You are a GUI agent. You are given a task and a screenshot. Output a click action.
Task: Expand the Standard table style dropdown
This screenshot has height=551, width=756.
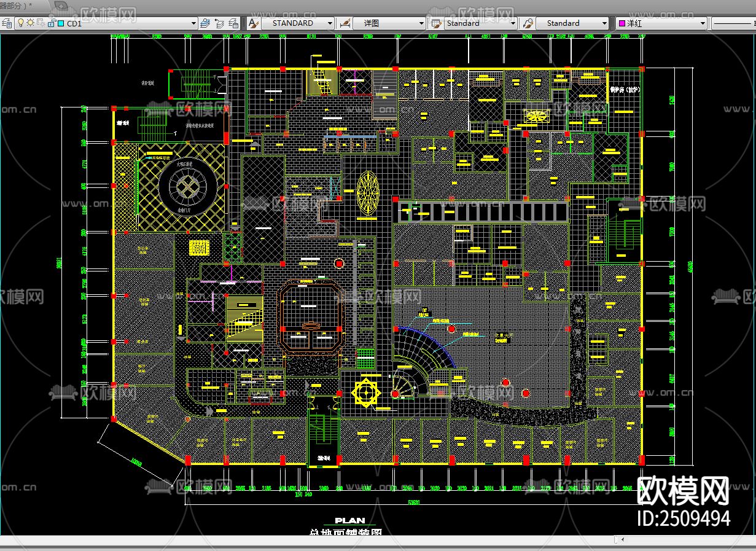(x=513, y=23)
